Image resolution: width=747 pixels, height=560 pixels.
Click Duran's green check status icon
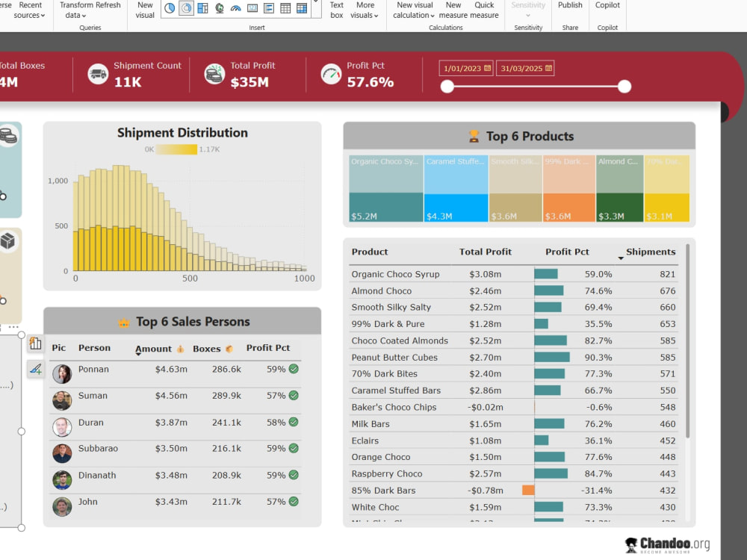[x=294, y=422]
